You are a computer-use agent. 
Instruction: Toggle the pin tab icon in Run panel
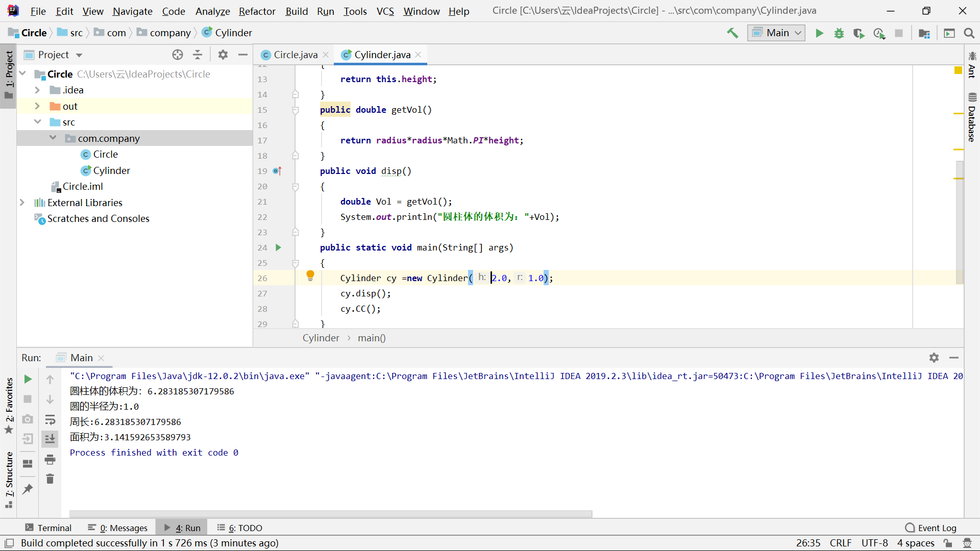pos(28,489)
